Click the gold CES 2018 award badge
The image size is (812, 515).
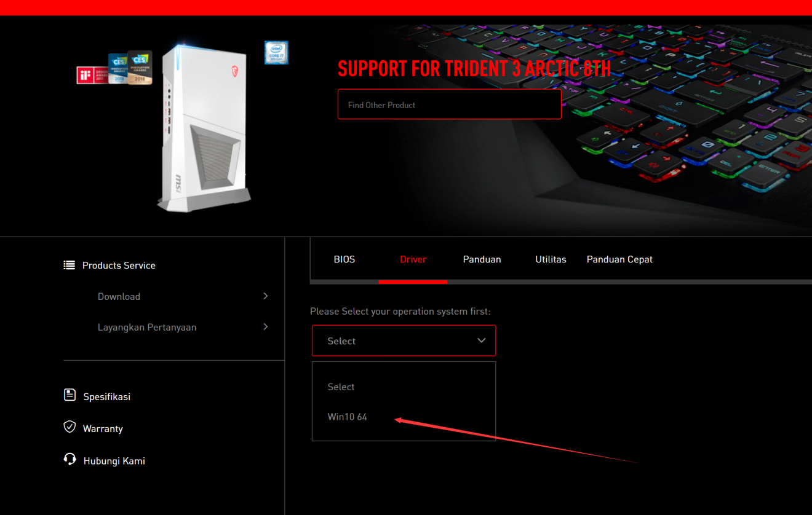click(140, 67)
